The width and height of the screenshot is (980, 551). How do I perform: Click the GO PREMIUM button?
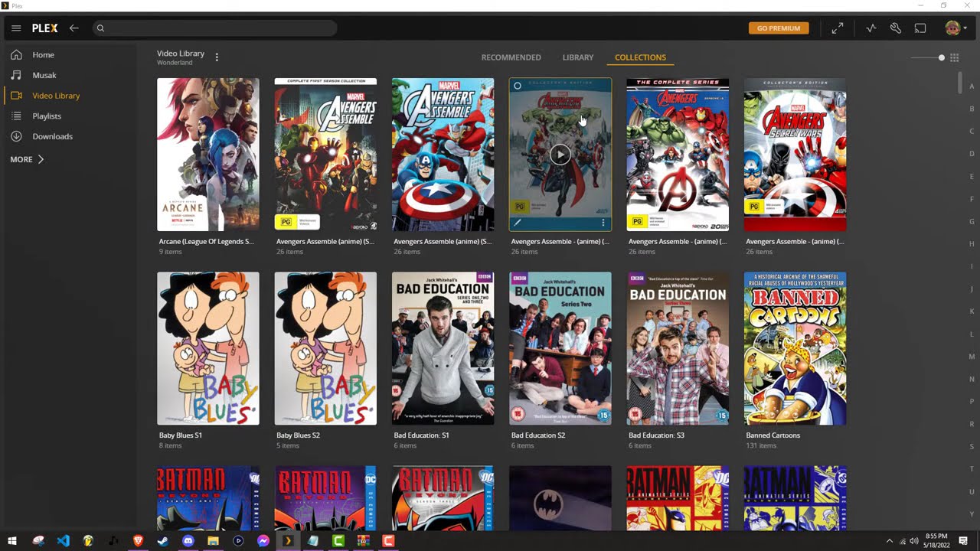pos(779,28)
